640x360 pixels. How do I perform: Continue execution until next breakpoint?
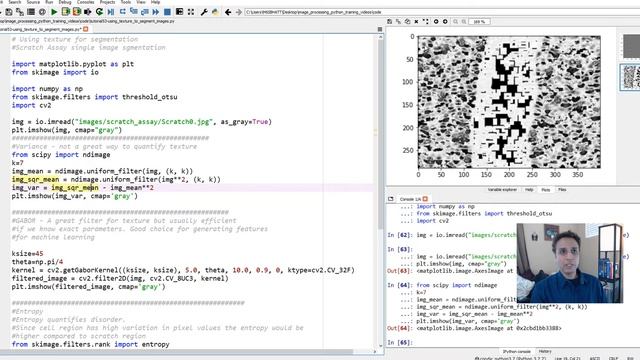[x=156, y=12]
